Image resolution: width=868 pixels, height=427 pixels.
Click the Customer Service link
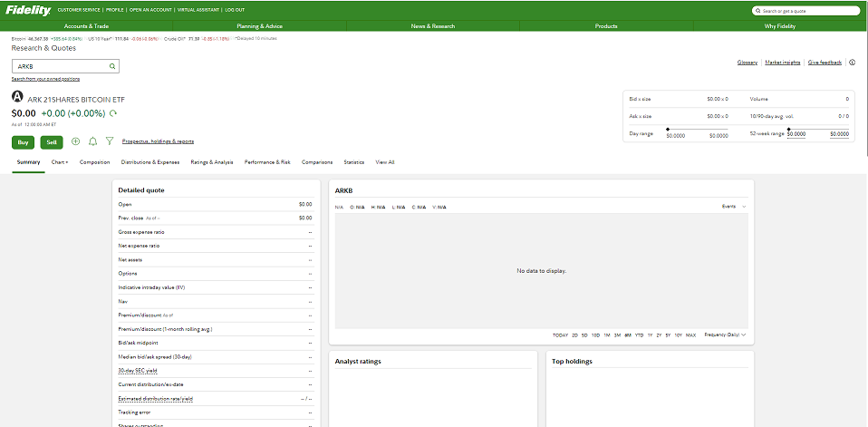click(79, 10)
